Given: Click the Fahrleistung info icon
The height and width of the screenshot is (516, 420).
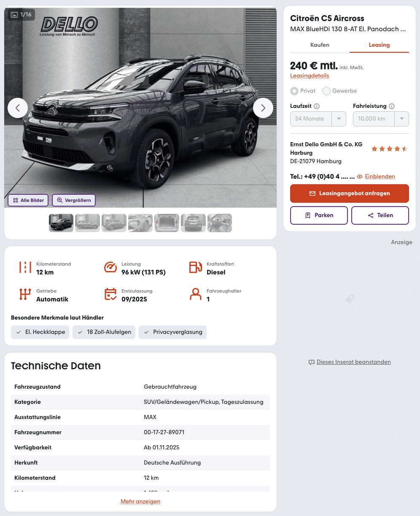Looking at the screenshot, I should pos(392,106).
